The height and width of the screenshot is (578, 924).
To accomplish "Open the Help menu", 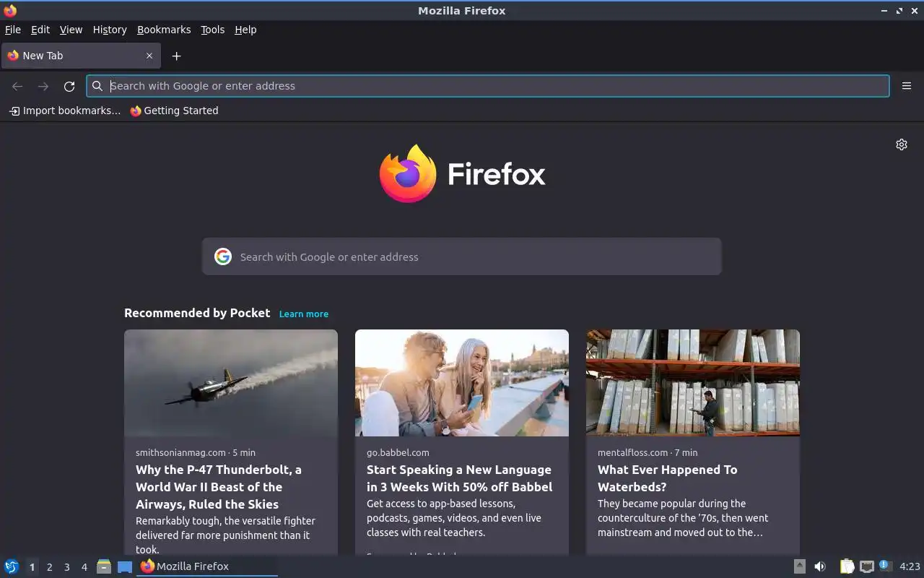I will tap(245, 30).
